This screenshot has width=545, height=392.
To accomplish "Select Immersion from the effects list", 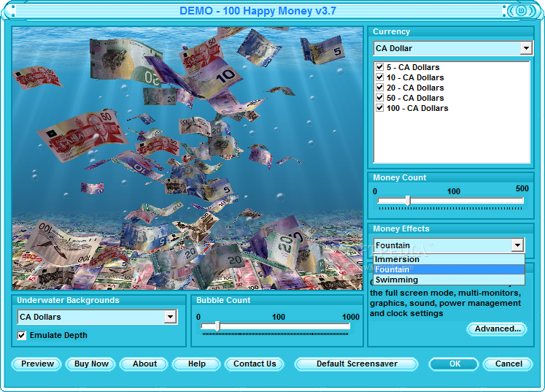I will tap(449, 259).
